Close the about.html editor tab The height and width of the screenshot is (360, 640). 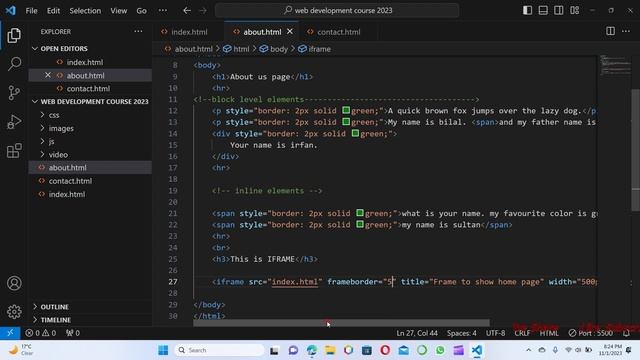pyautogui.click(x=290, y=31)
